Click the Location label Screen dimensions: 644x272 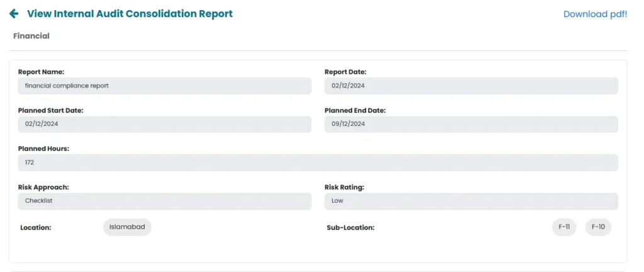pos(36,227)
